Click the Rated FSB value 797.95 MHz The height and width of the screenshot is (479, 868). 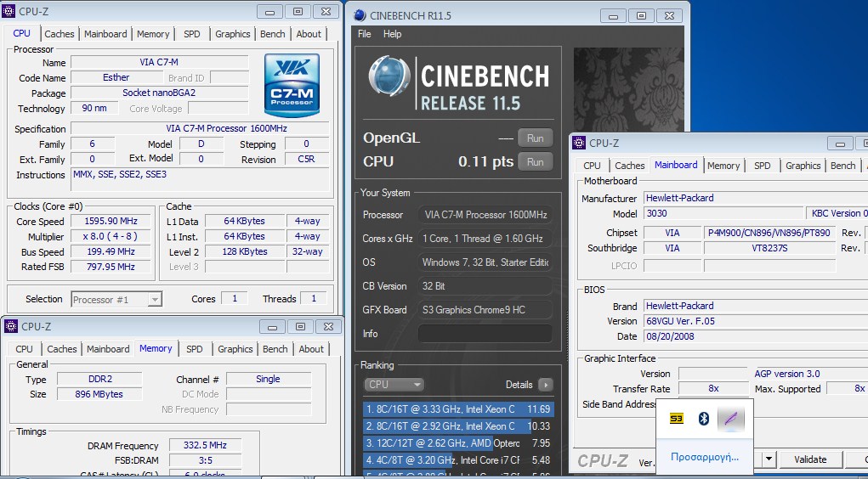pyautogui.click(x=111, y=267)
